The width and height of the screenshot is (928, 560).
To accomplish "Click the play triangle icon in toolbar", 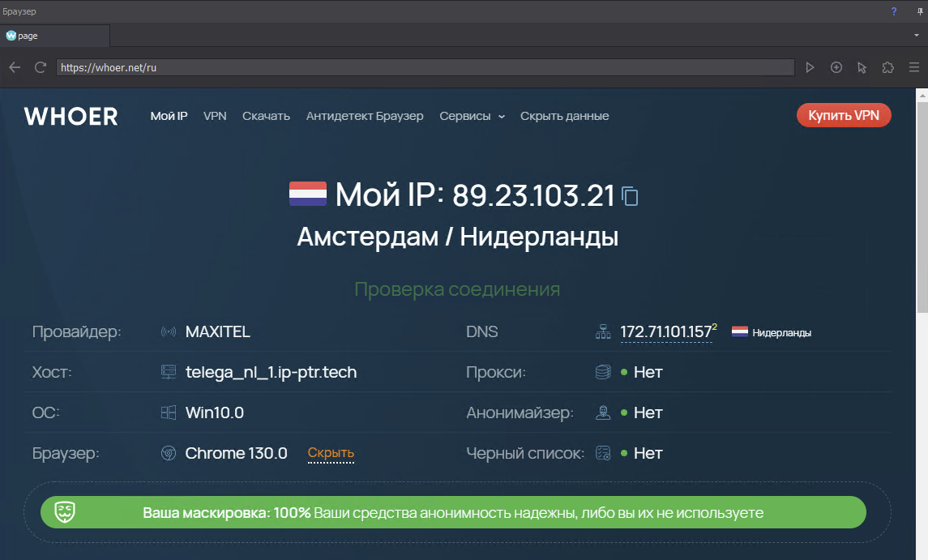I will point(810,67).
